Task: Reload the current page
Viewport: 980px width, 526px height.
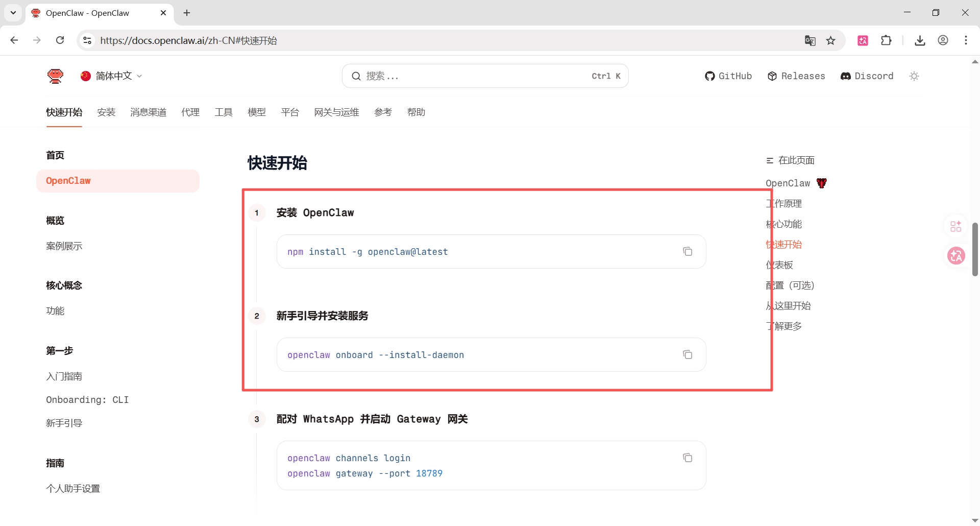Action: (x=60, y=40)
